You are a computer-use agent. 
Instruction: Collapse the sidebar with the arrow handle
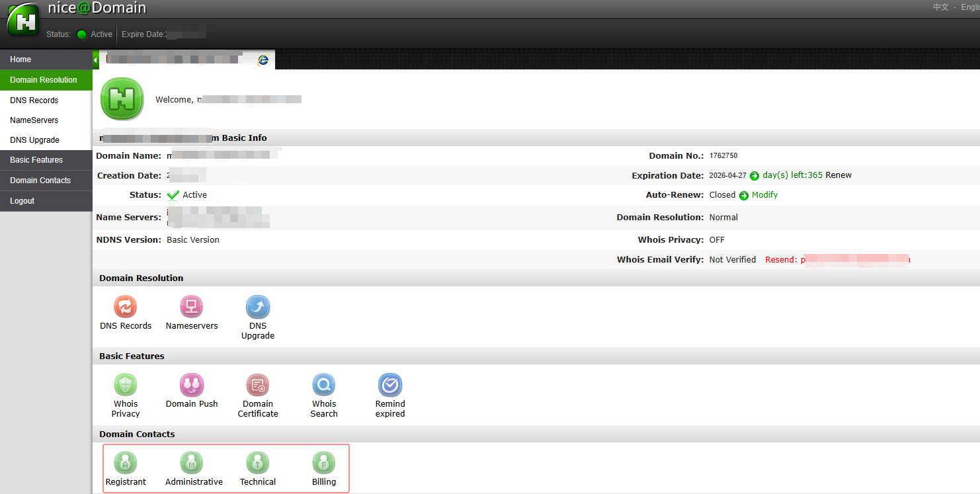pos(95,60)
